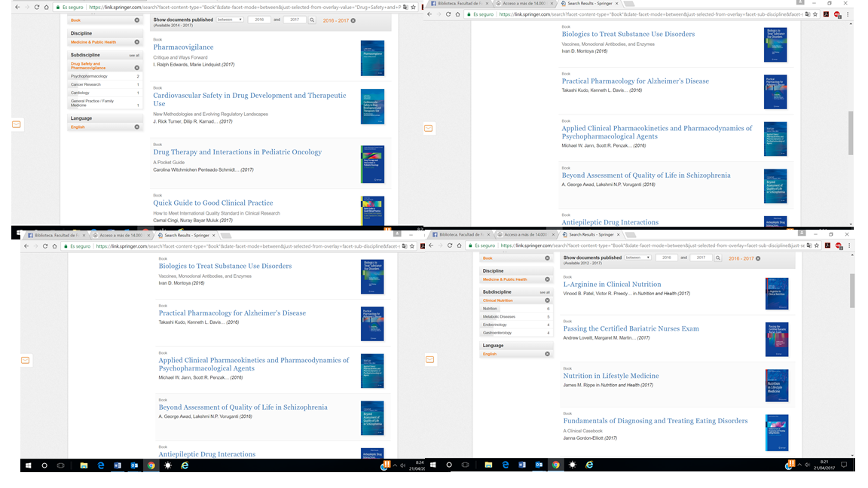Open Nutrition in Lifestyle Medicine book

tap(611, 376)
